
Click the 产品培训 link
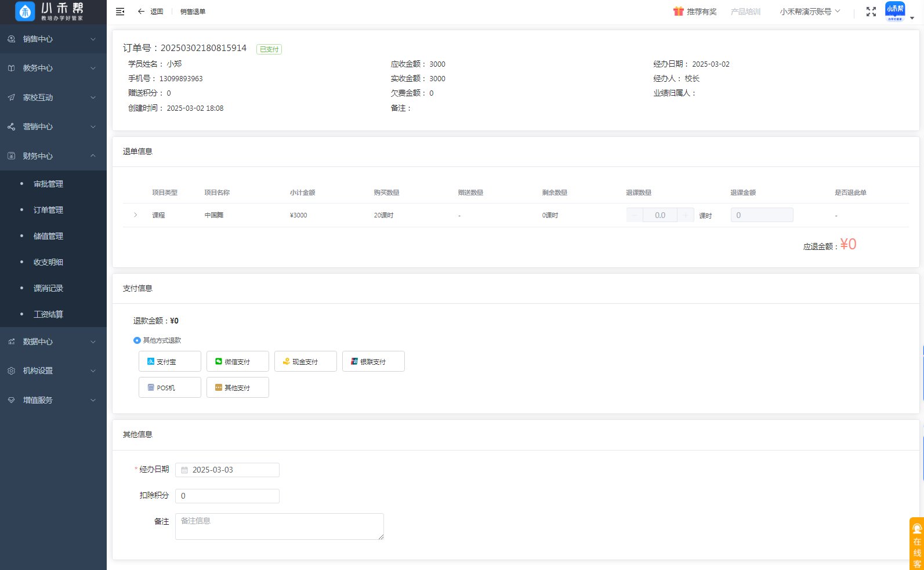click(745, 12)
